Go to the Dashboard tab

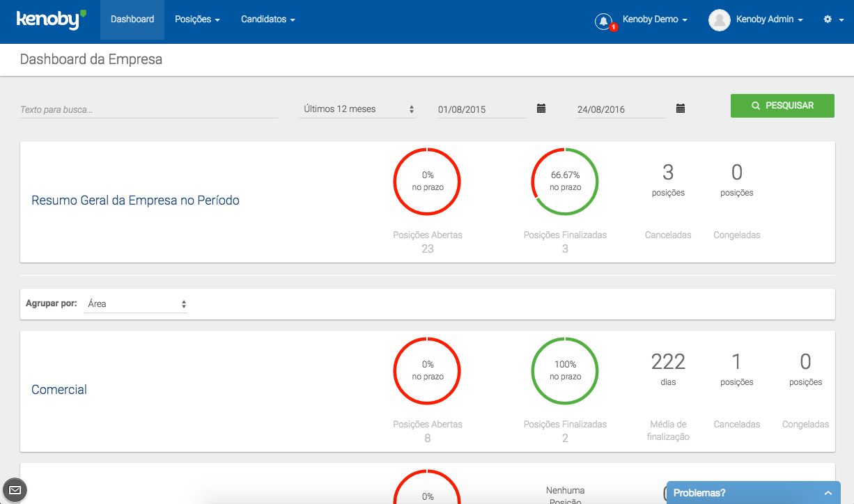pos(132,19)
